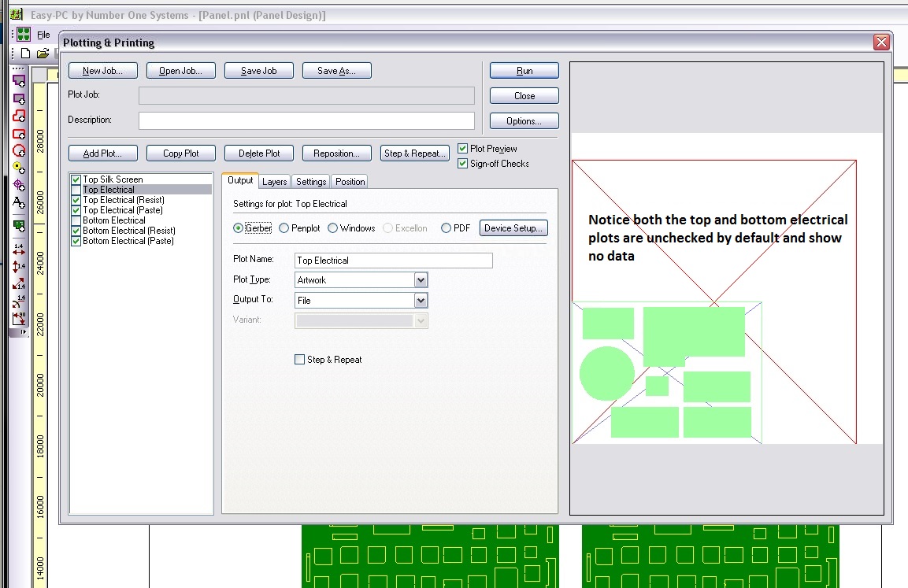
Task: Click the Add PCB to panel icon
Action: pos(19,226)
